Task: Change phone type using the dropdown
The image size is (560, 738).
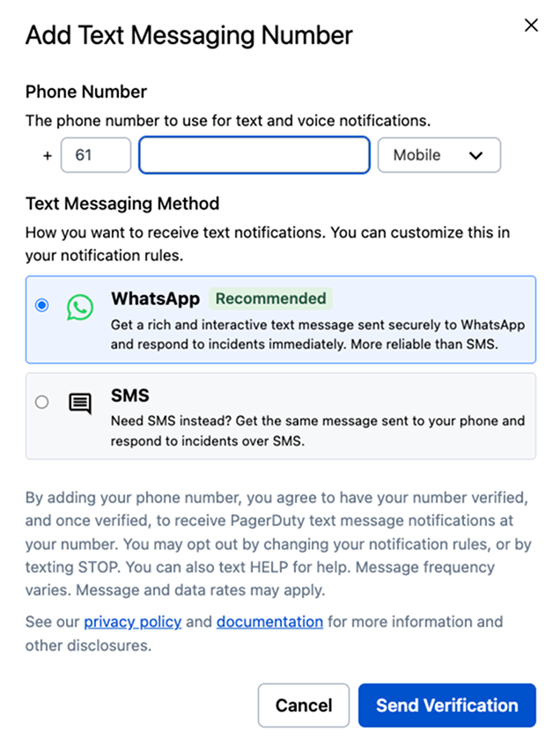Action: 439,155
